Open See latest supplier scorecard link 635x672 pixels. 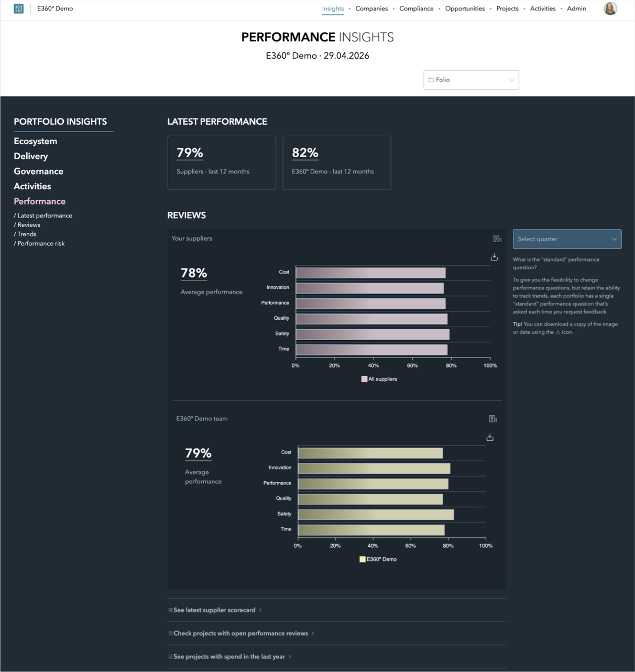point(214,610)
